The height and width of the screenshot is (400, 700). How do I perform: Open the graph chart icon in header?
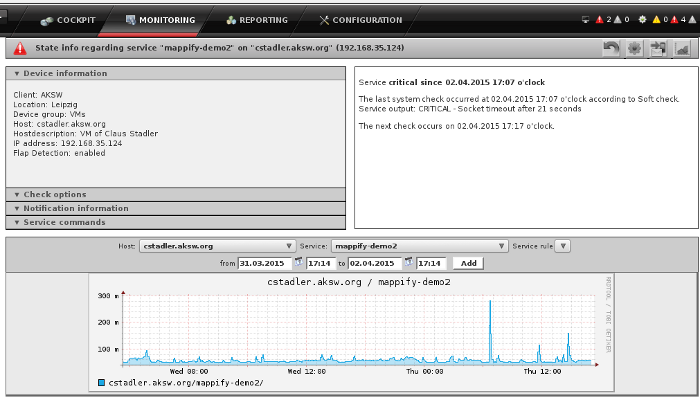[x=682, y=48]
